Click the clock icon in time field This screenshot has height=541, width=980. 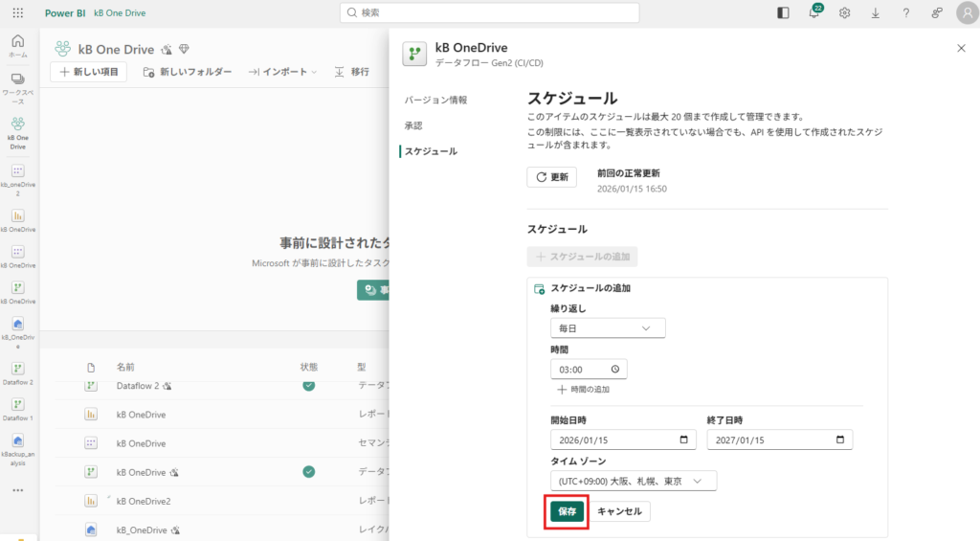pyautogui.click(x=615, y=370)
